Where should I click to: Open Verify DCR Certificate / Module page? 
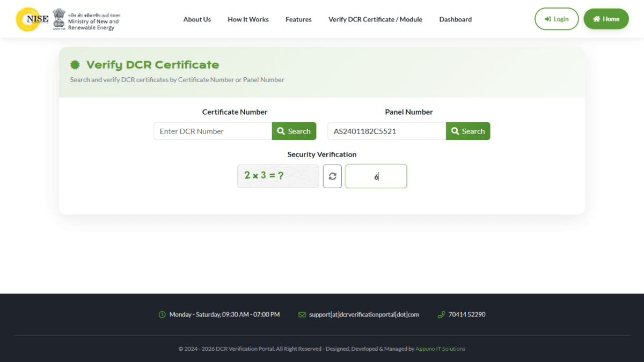(x=375, y=19)
